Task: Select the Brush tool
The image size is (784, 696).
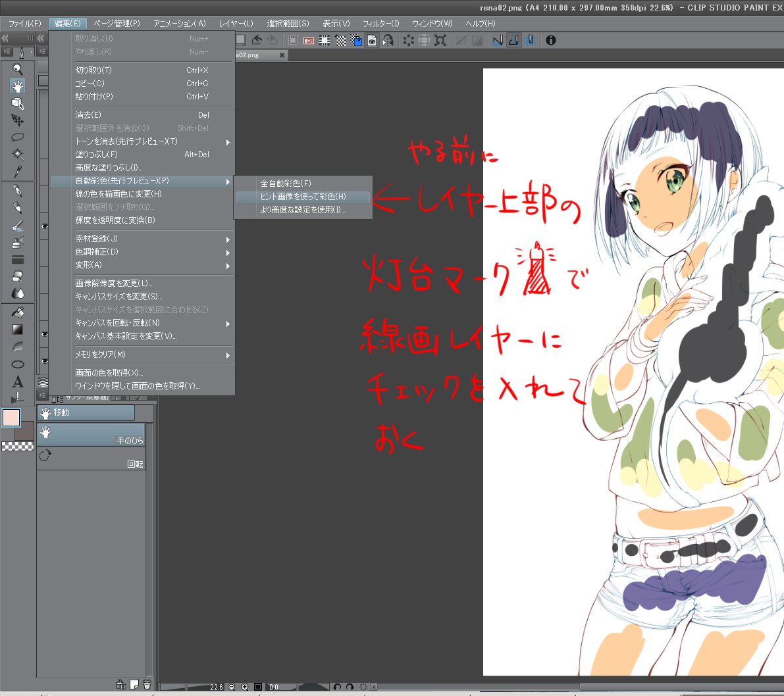Action: click(x=18, y=226)
